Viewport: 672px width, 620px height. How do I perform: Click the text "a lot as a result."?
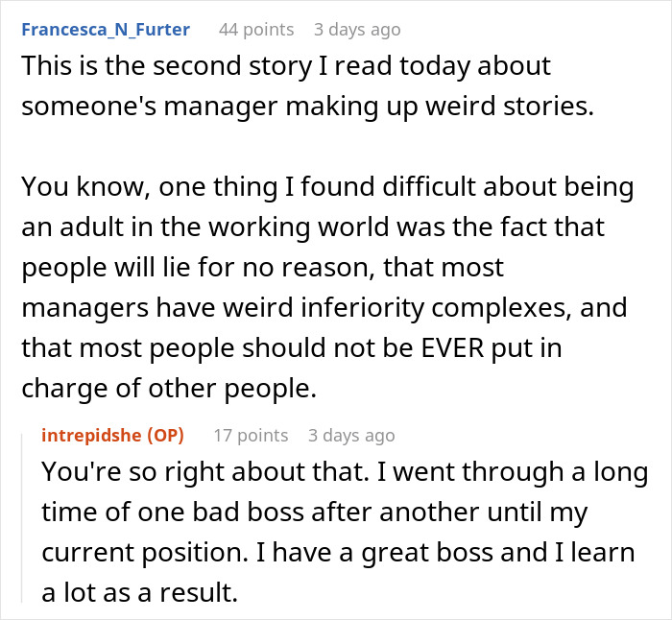click(138, 592)
